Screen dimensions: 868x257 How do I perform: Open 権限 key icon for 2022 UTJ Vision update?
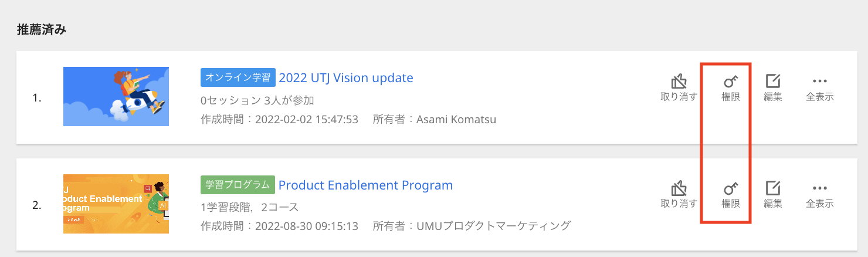coord(731,82)
